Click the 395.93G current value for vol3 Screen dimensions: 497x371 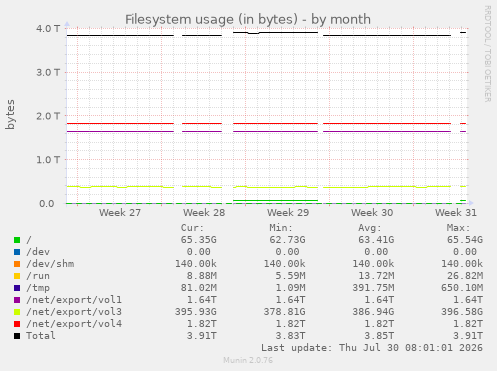(x=196, y=312)
